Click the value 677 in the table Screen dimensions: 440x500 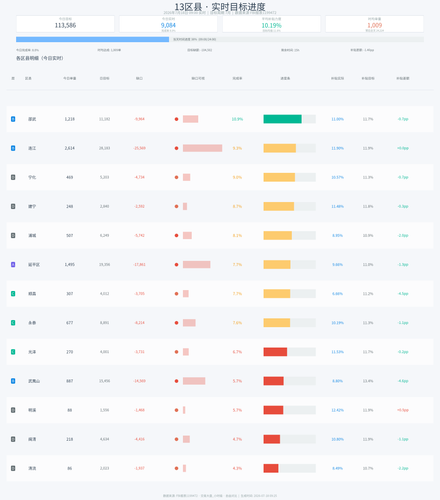70,323
